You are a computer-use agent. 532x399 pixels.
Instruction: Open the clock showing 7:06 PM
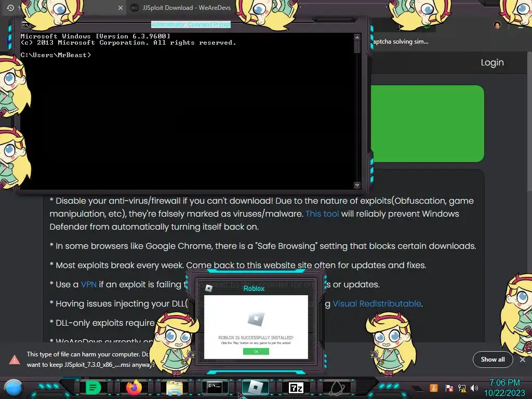pyautogui.click(x=504, y=382)
